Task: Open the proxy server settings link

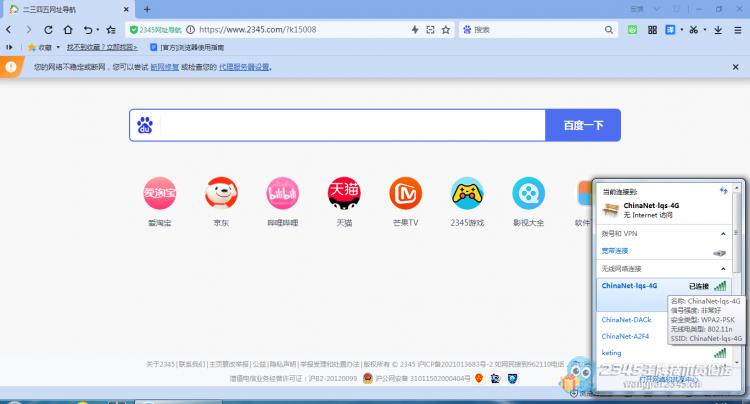Action: 244,67
